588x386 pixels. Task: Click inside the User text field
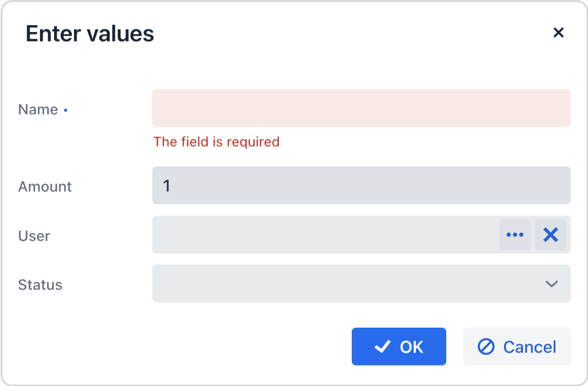click(x=315, y=235)
